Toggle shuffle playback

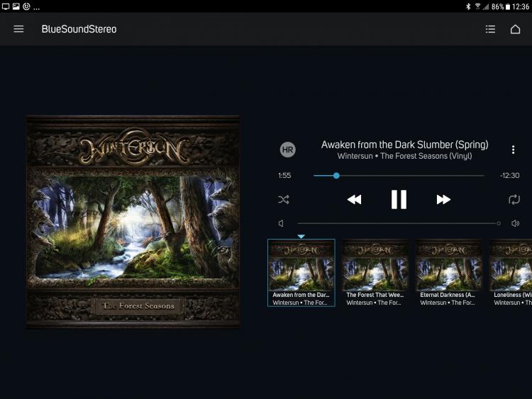click(x=284, y=199)
